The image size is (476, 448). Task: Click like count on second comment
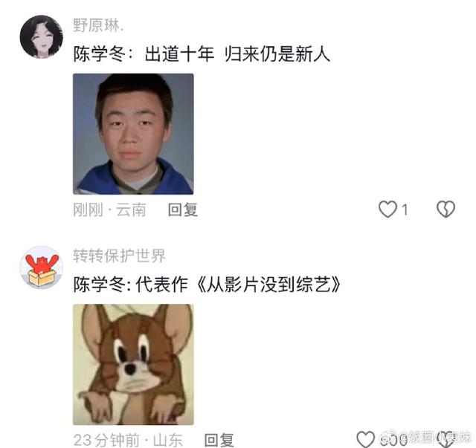tap(393, 439)
